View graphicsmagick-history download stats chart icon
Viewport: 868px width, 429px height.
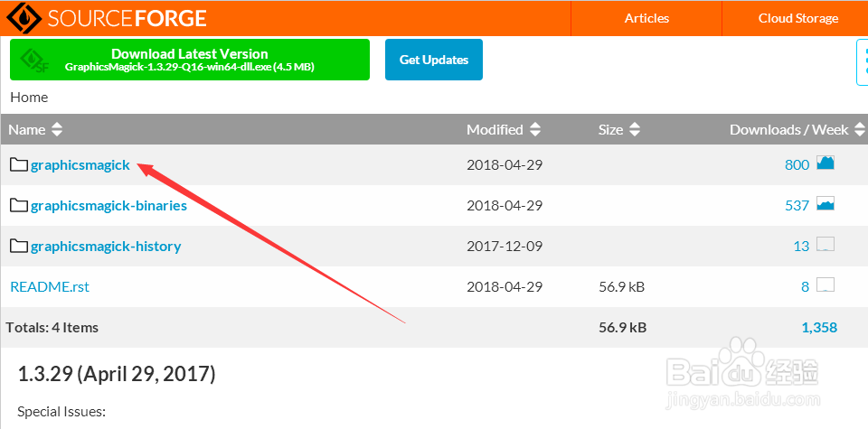pos(826,245)
